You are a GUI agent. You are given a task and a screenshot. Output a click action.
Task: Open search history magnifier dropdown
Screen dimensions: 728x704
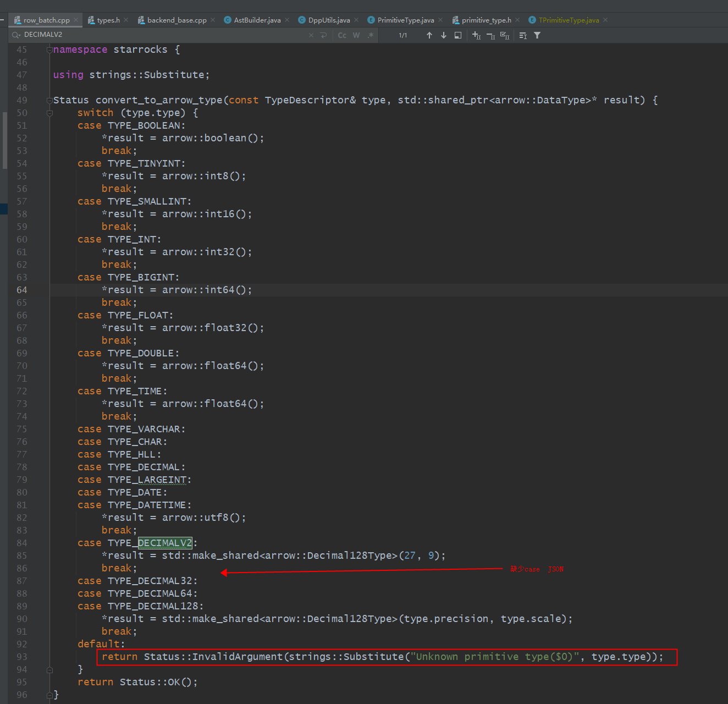pos(16,35)
